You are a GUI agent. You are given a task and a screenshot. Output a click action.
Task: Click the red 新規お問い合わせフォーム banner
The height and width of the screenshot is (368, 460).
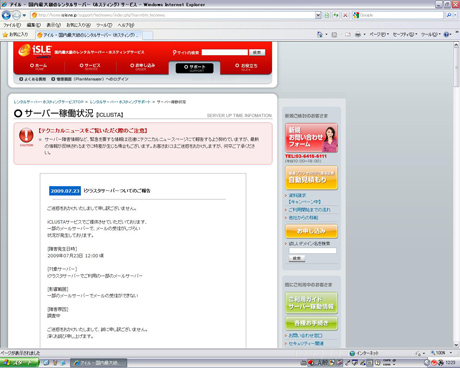[x=311, y=138]
